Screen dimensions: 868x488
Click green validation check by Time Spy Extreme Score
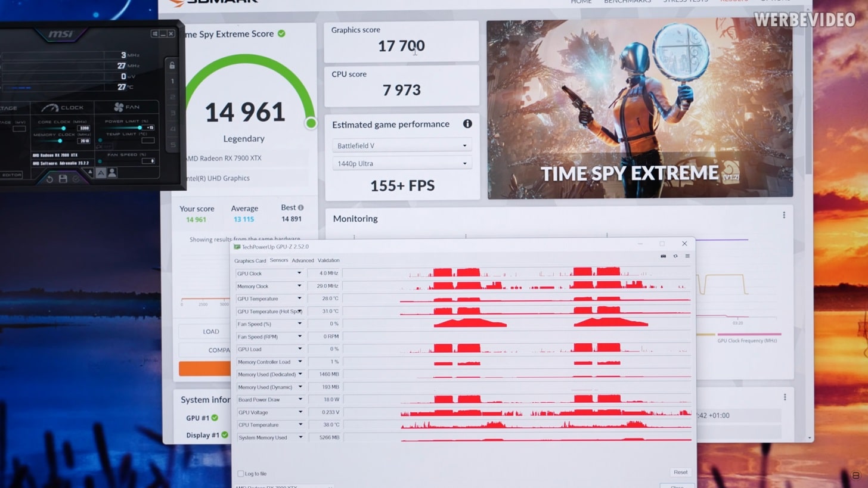click(x=281, y=33)
